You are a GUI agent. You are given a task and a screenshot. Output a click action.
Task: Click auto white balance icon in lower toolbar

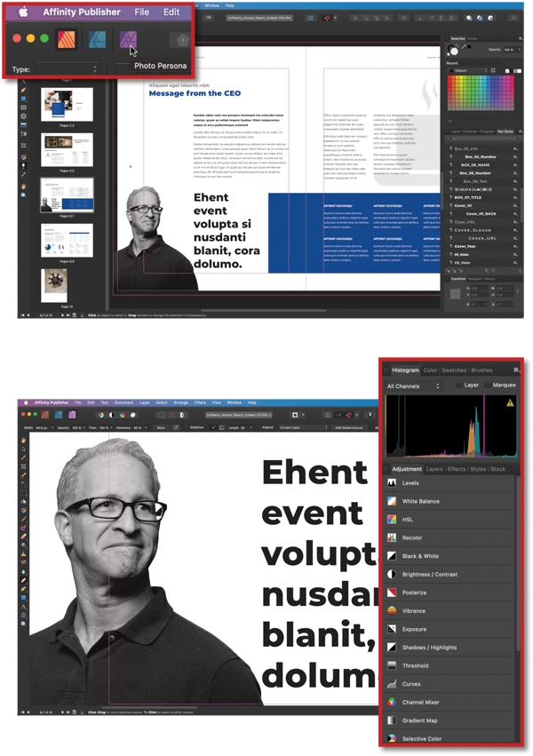133,414
